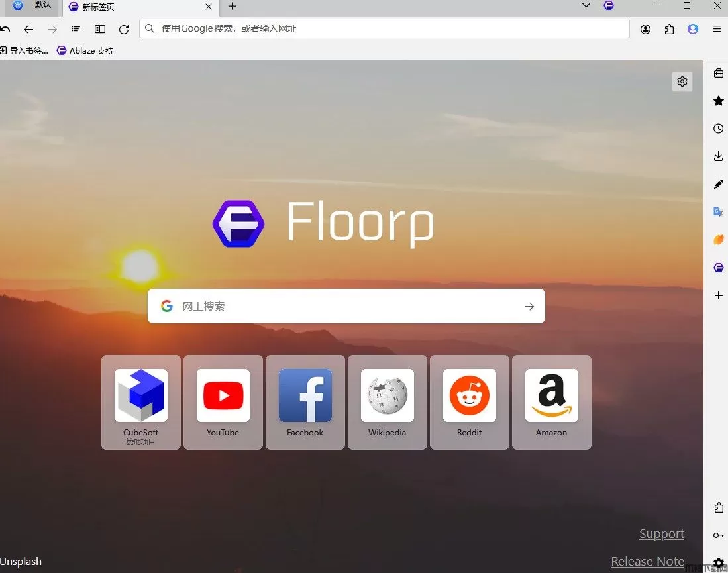
Task: Click the new tab page settings gear
Action: point(682,81)
